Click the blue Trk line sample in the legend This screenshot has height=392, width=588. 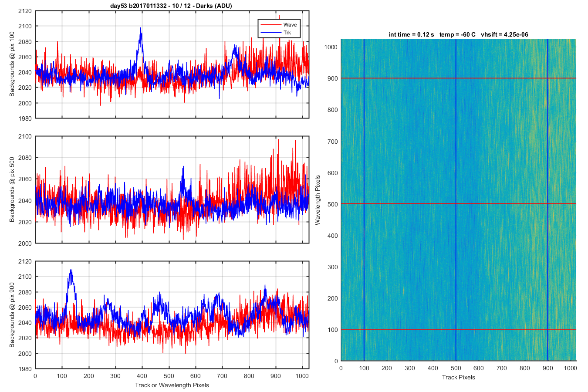(270, 33)
